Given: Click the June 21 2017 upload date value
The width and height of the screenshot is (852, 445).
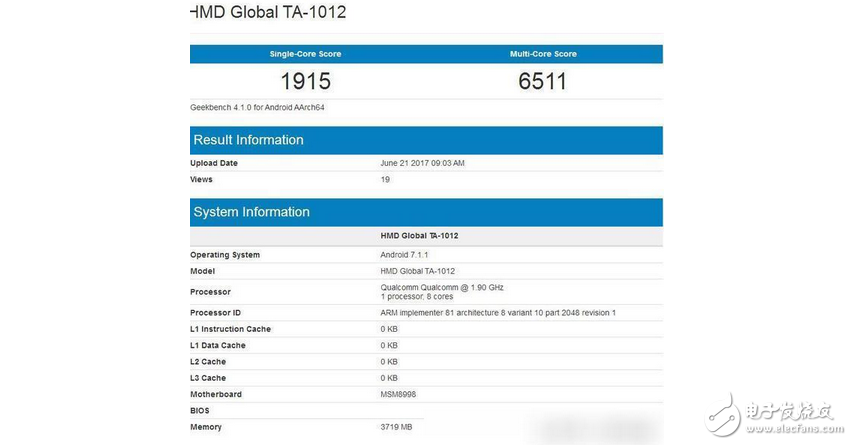Looking at the screenshot, I should click(x=423, y=163).
